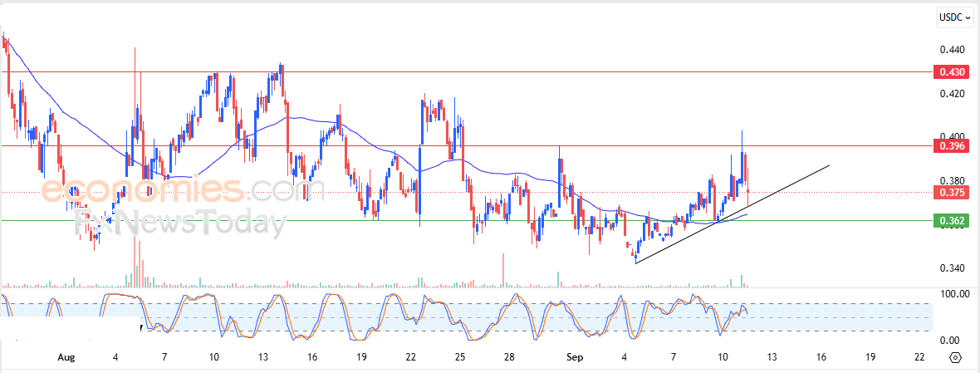Image resolution: width=980 pixels, height=373 pixels.
Task: Click the 0.440 price axis label
Action: point(952,49)
